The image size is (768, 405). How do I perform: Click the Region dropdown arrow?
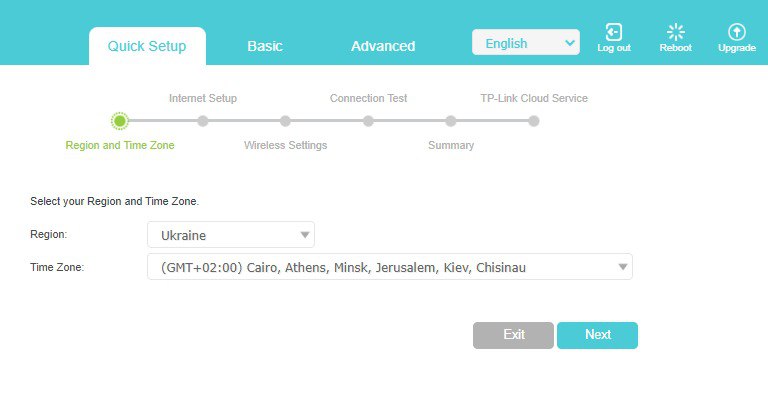304,235
